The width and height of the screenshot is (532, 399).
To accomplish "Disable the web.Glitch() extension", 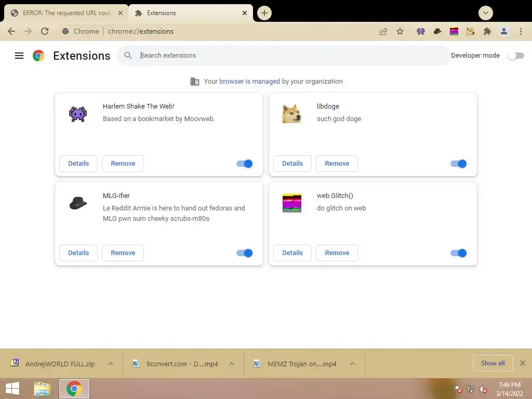I will (459, 253).
